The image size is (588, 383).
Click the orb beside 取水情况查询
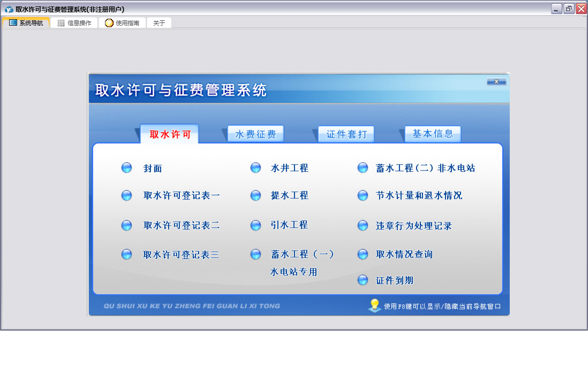coord(363,254)
